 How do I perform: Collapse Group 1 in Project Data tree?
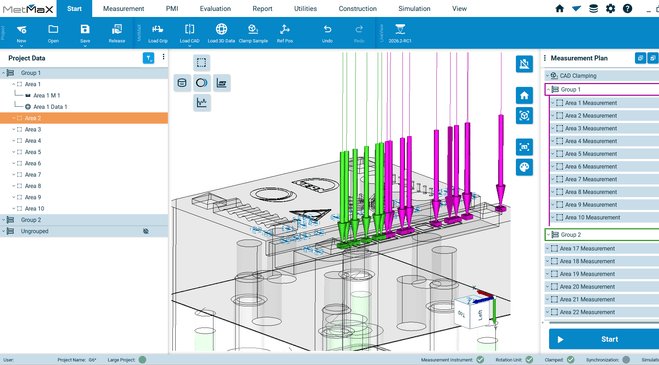coord(3,73)
